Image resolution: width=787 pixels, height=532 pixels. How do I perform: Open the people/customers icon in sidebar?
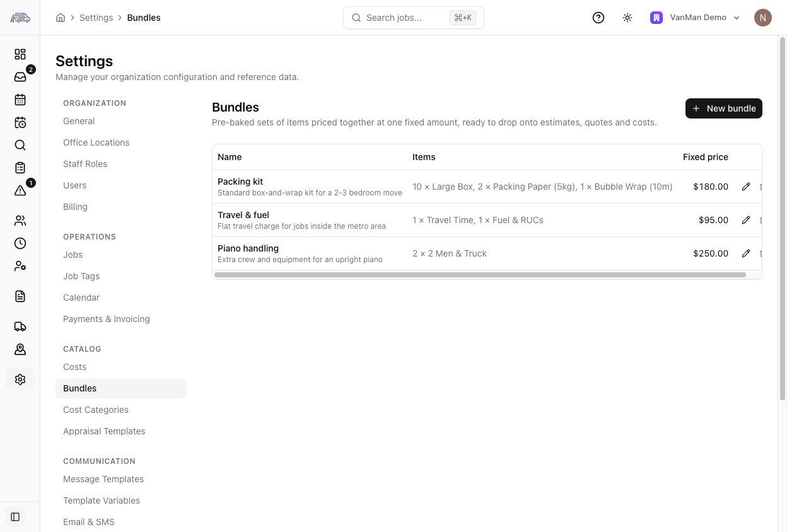tap(20, 221)
